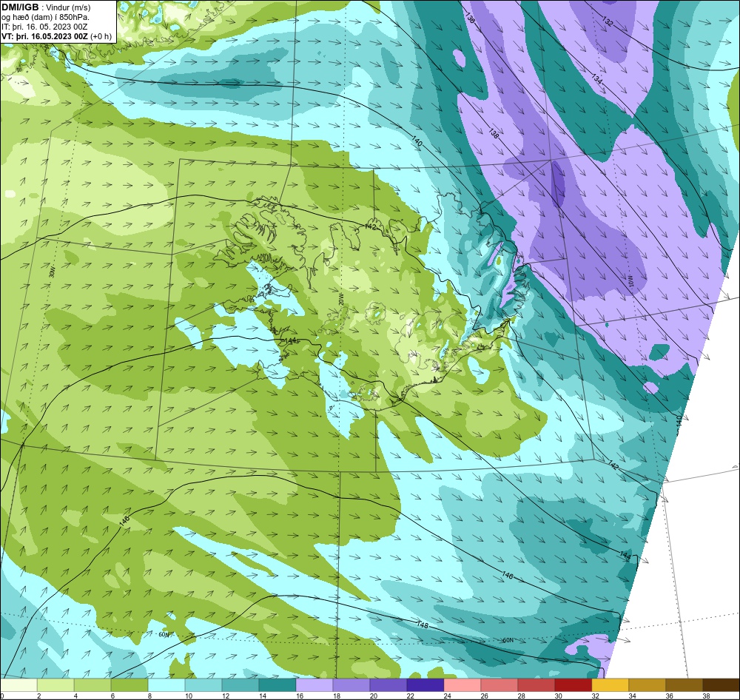Choose the dark green swatch between 6 and 8

(x=129, y=684)
